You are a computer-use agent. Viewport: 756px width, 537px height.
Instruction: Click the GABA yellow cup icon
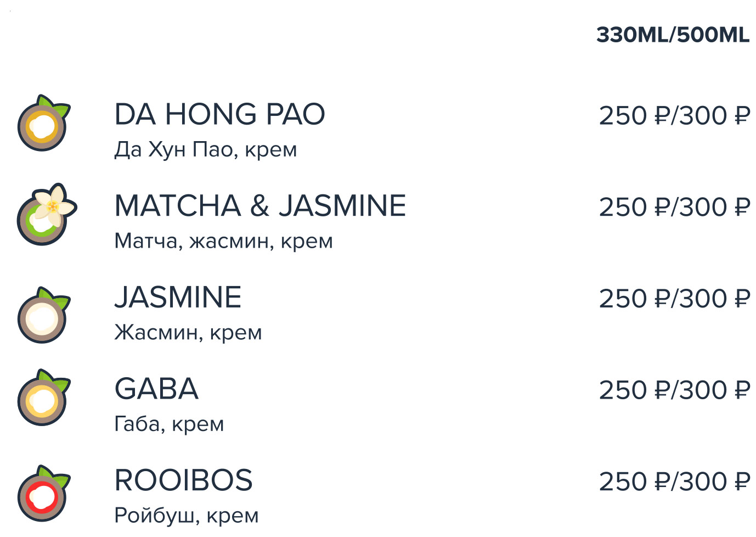(43, 397)
